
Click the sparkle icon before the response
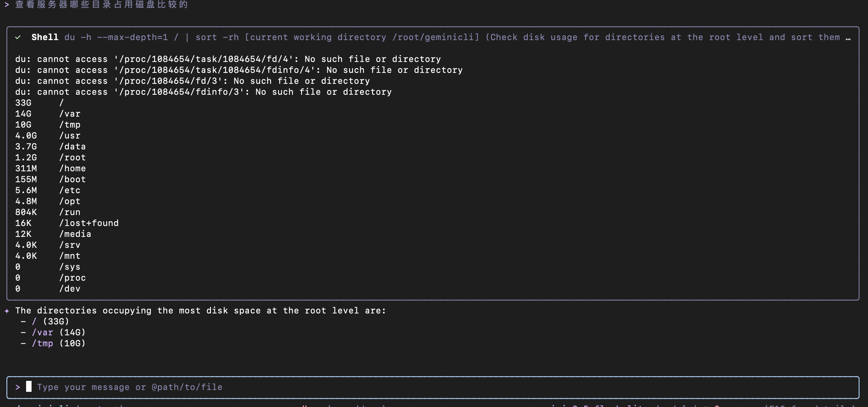pos(7,310)
